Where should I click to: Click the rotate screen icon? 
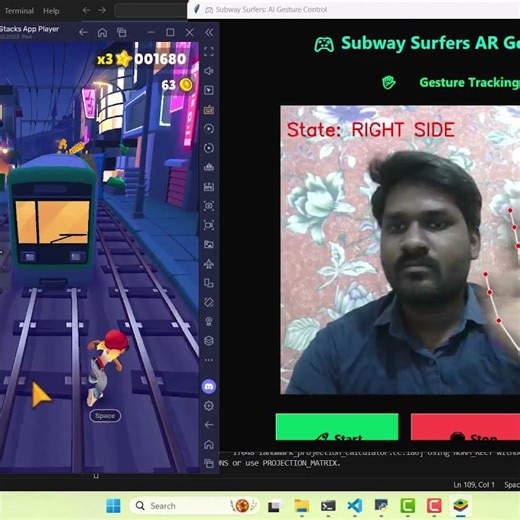[x=209, y=302]
